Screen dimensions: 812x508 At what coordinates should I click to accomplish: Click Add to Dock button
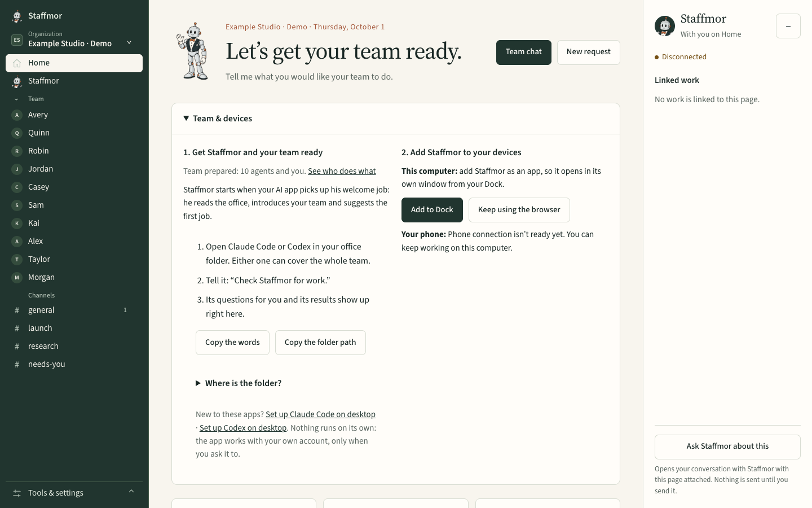click(432, 210)
